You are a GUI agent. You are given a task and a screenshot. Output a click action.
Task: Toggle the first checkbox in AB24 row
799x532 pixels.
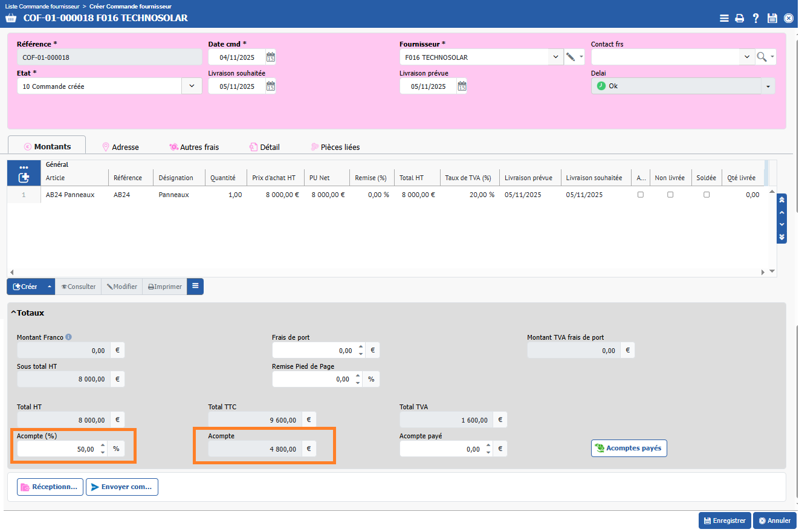[641, 195]
